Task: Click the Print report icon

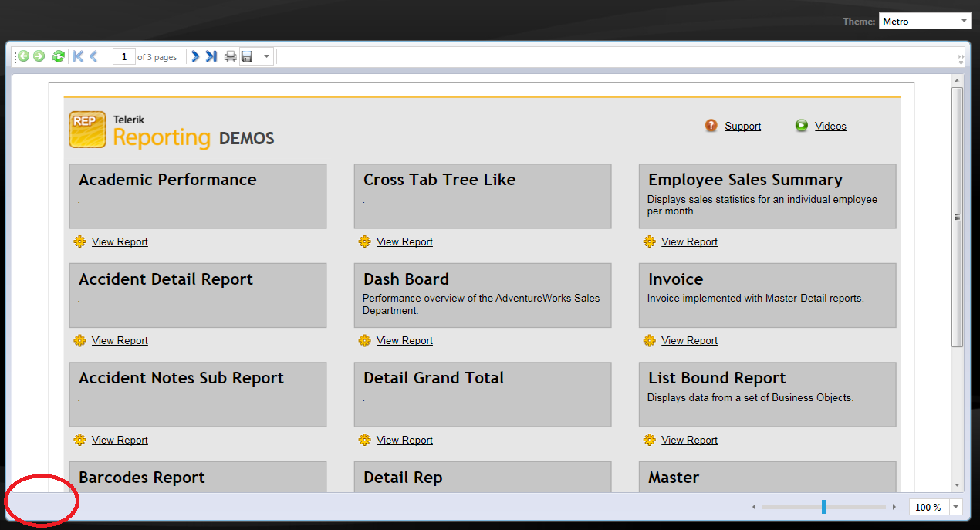Action: [x=230, y=56]
